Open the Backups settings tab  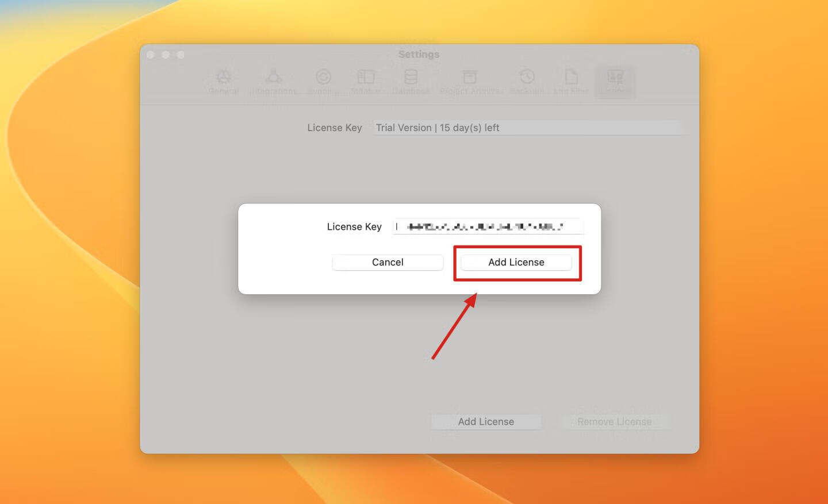tap(527, 82)
